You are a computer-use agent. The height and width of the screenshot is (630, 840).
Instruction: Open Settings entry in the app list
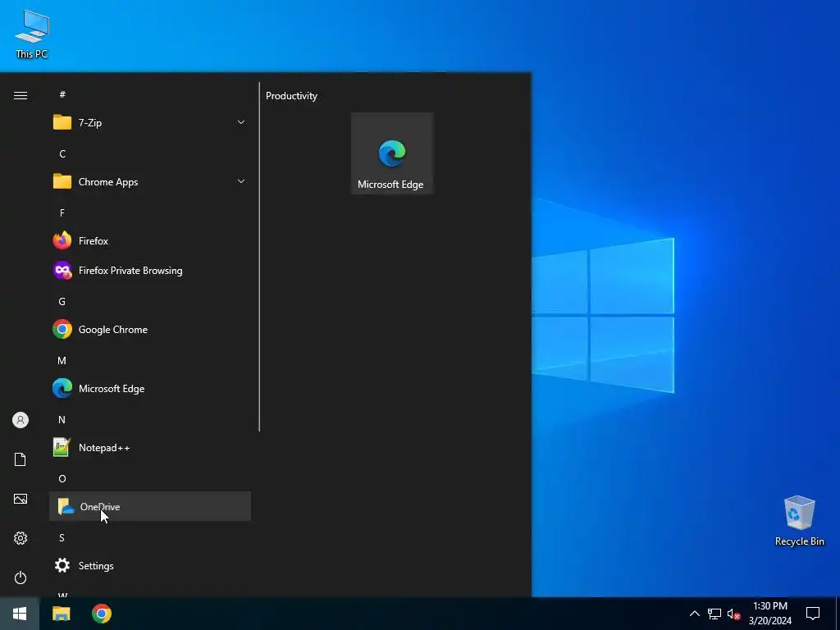(x=150, y=566)
